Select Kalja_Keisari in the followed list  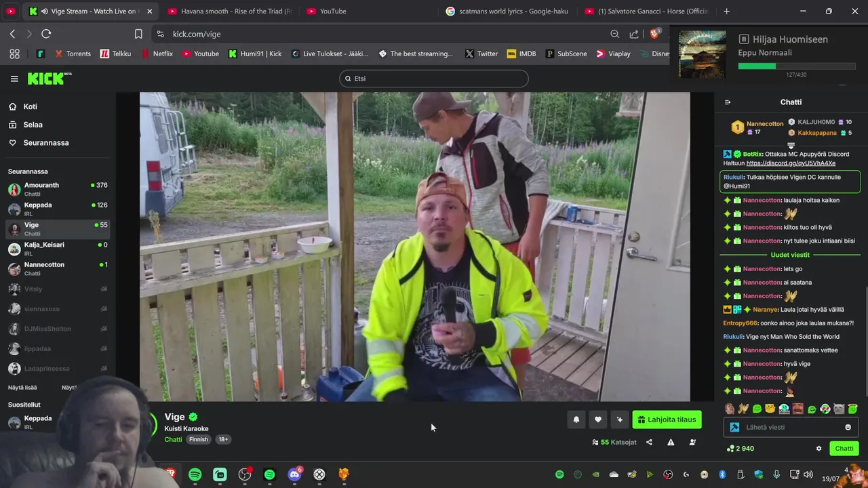click(58, 249)
